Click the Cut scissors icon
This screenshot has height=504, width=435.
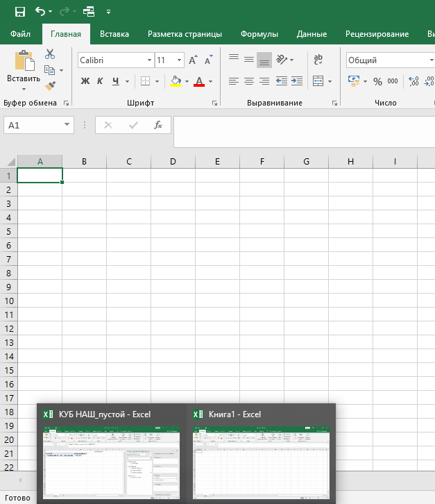[x=50, y=53]
